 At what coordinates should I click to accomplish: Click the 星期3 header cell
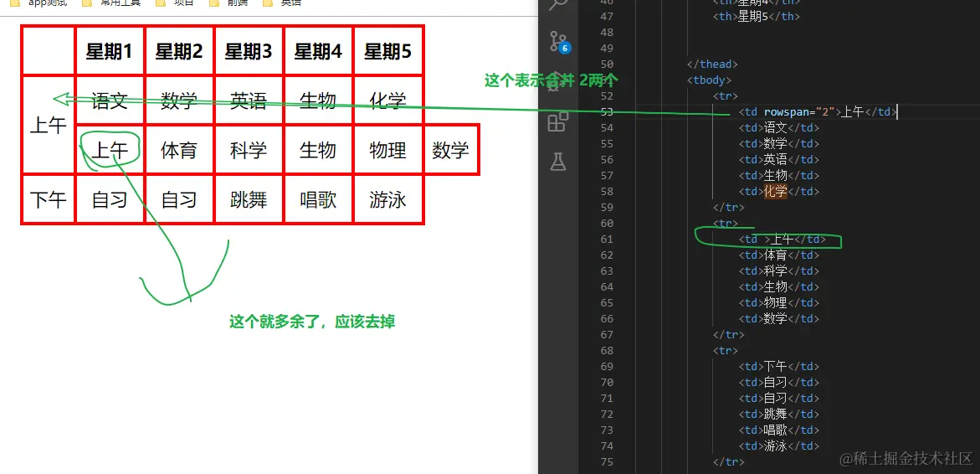[x=248, y=50]
